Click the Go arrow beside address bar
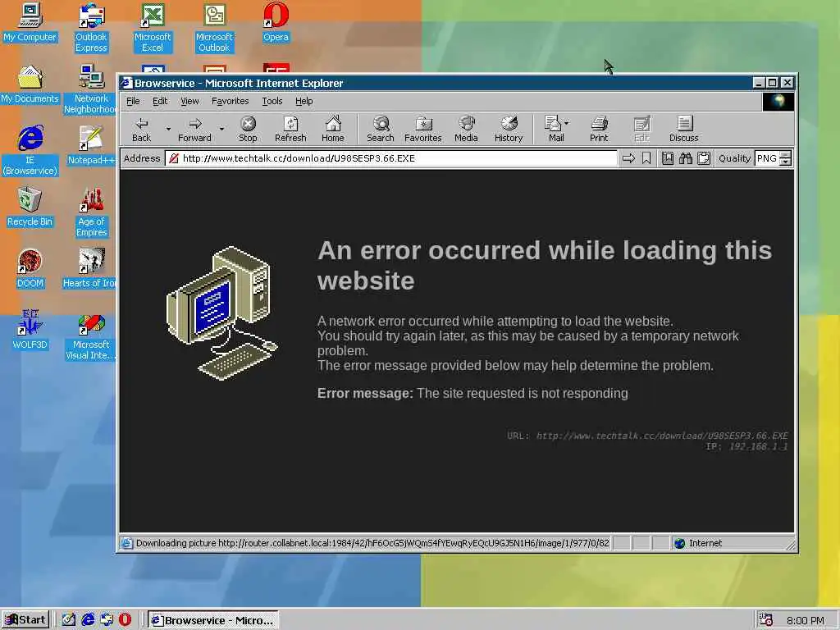840x630 pixels. pyautogui.click(x=628, y=158)
